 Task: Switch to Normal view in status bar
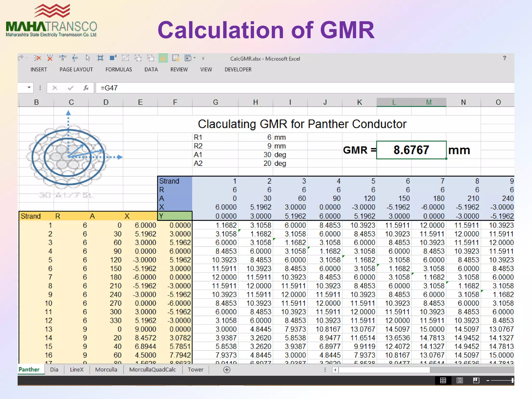click(x=443, y=380)
